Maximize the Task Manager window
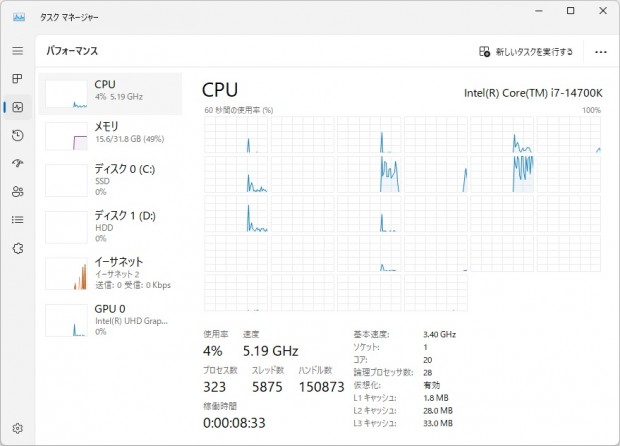The image size is (620, 446). (x=570, y=12)
